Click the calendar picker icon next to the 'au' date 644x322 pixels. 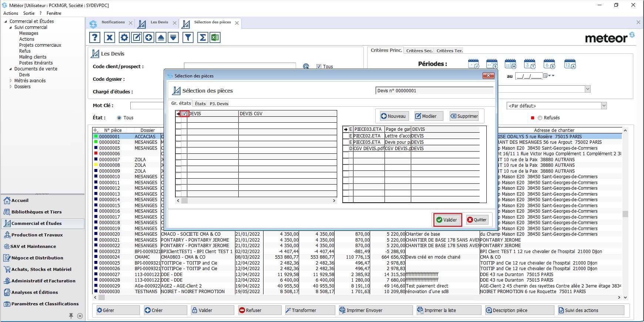click(x=545, y=76)
